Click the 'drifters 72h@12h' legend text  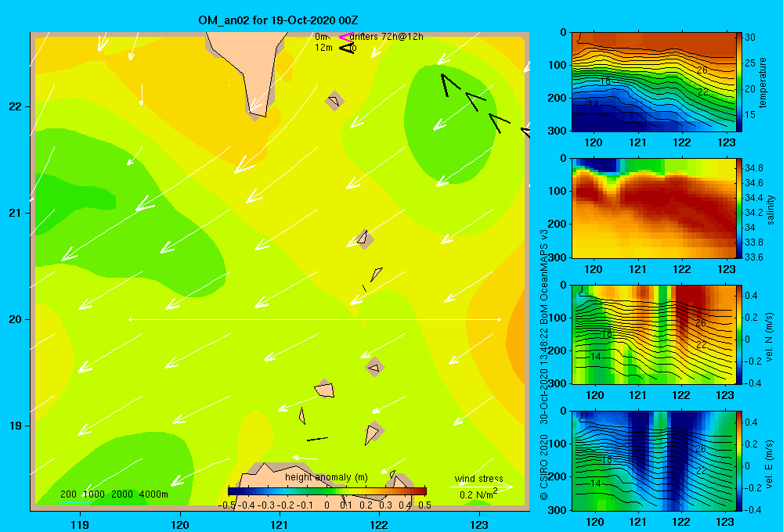coord(386,37)
